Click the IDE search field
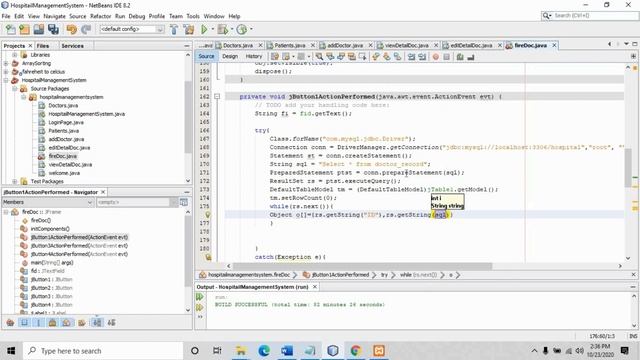The width and height of the screenshot is (640, 360). tap(590, 16)
